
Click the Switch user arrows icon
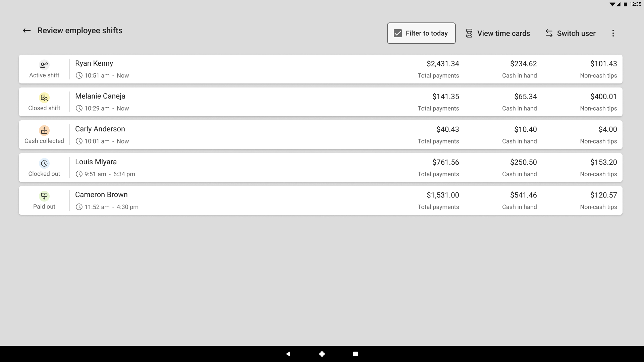pyautogui.click(x=549, y=33)
